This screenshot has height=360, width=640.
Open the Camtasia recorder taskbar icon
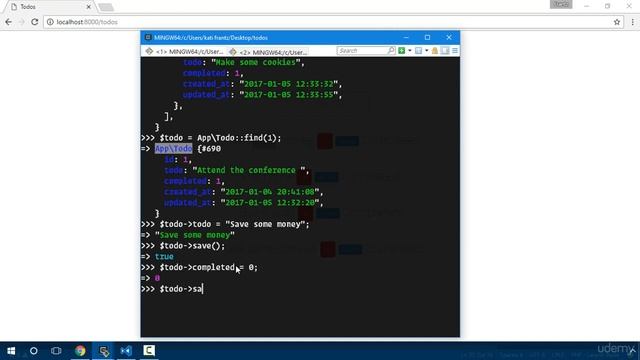pos(149,351)
